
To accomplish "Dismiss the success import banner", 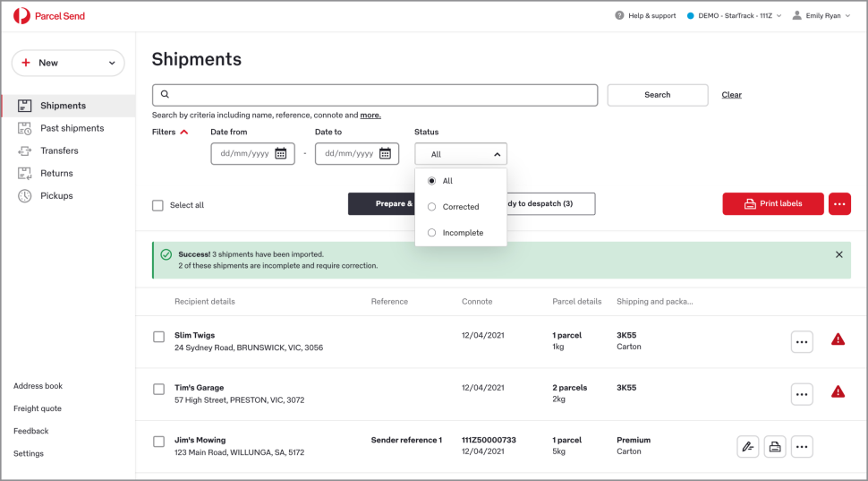I will coord(838,254).
